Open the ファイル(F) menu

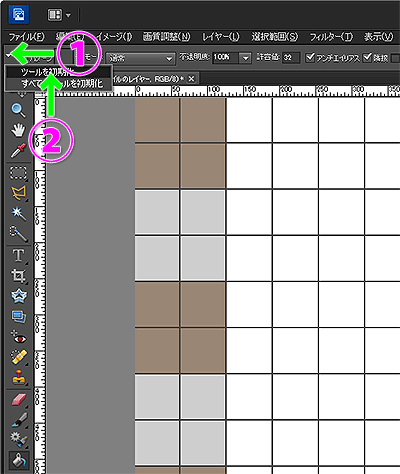pos(26,37)
